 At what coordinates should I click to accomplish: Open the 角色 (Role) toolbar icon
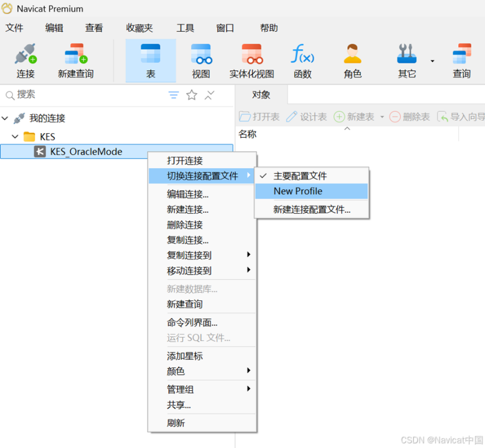tap(353, 61)
